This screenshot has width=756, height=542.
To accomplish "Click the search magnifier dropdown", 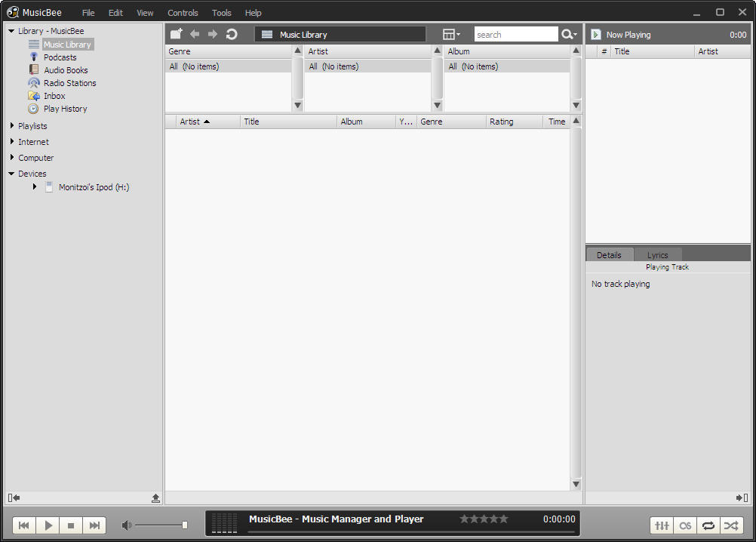I will pyautogui.click(x=569, y=34).
